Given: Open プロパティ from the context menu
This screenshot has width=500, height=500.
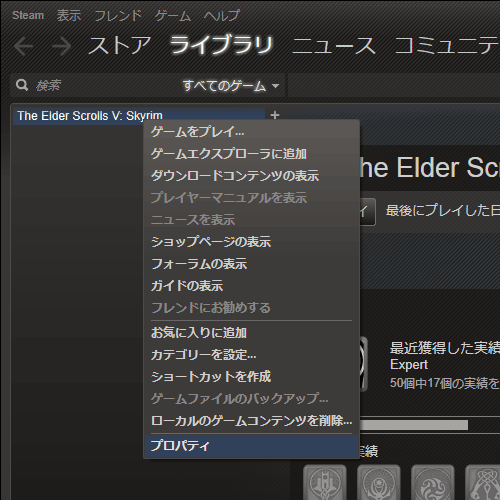Looking at the screenshot, I should tap(252, 446).
